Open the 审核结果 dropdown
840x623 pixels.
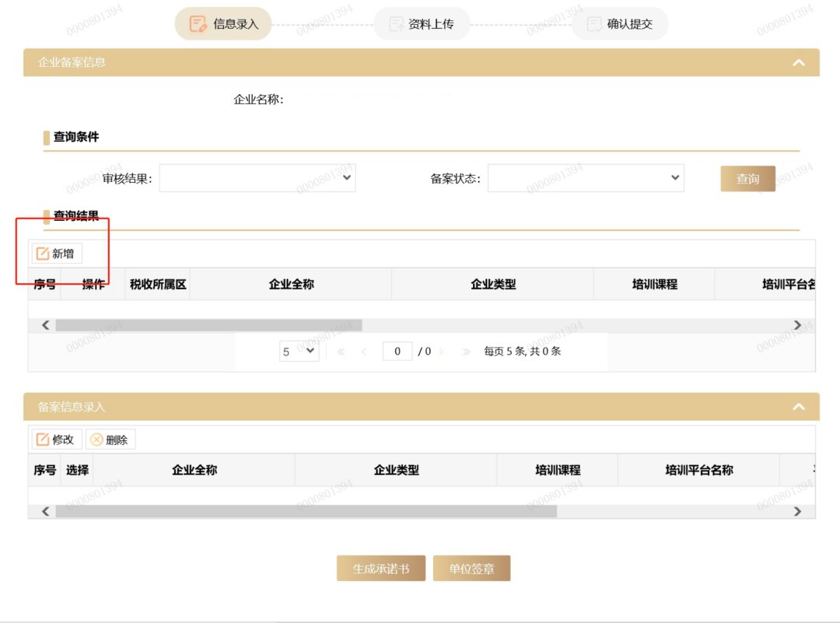point(257,178)
